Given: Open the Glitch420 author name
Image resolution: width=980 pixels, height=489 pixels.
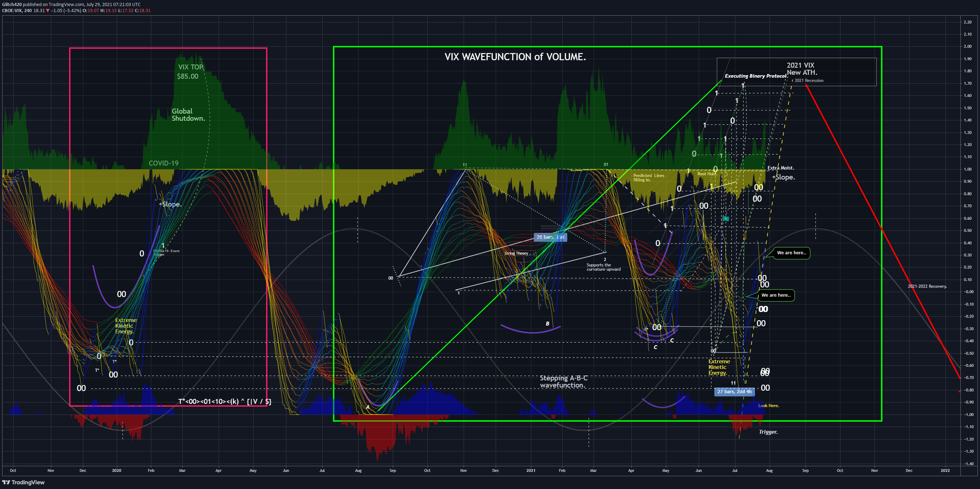Looking at the screenshot, I should click(x=12, y=5).
